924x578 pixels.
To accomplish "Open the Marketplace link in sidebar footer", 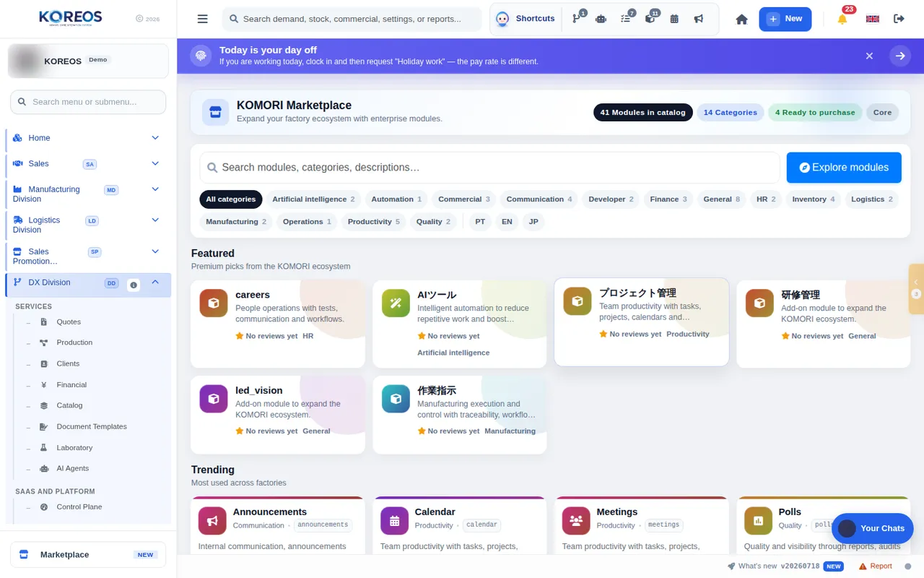I will 88,555.
